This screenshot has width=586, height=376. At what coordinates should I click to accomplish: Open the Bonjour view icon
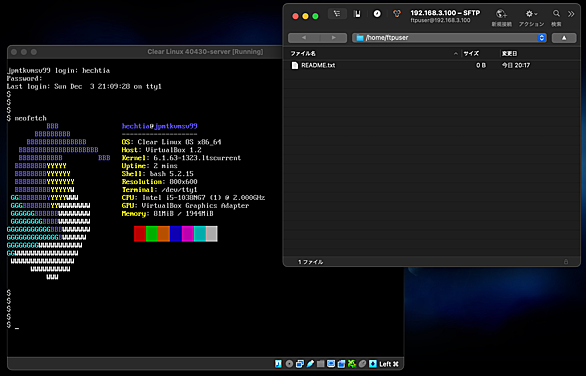tap(397, 14)
